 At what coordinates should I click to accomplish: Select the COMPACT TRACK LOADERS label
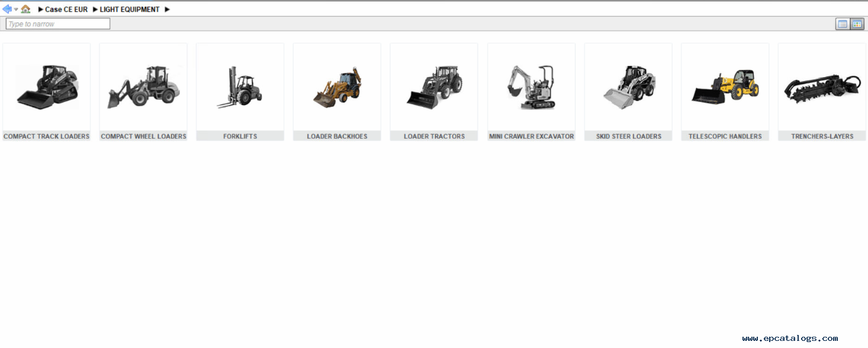[47, 136]
